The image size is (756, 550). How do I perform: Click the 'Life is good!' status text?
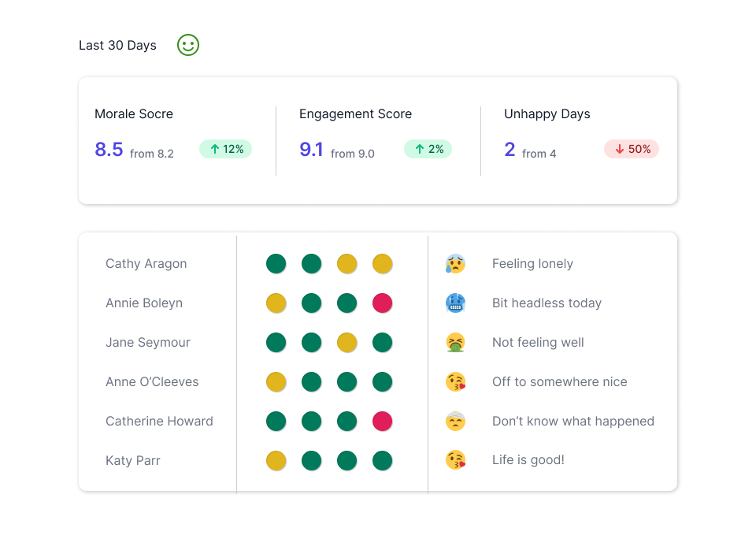pyautogui.click(x=528, y=460)
